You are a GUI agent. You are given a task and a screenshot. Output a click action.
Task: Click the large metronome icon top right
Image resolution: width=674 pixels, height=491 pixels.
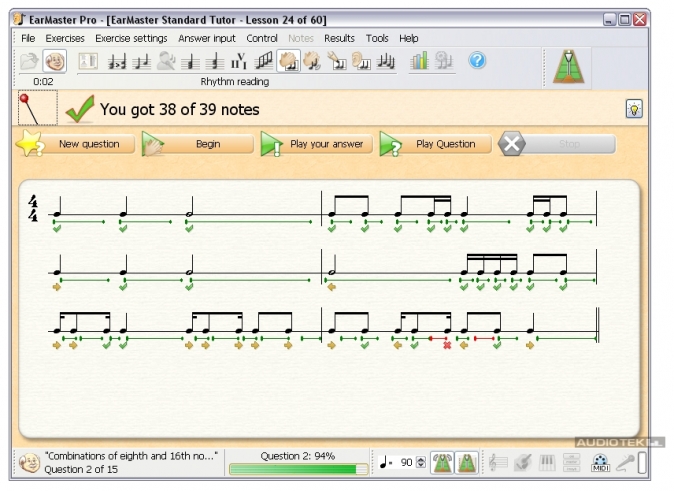coord(569,67)
